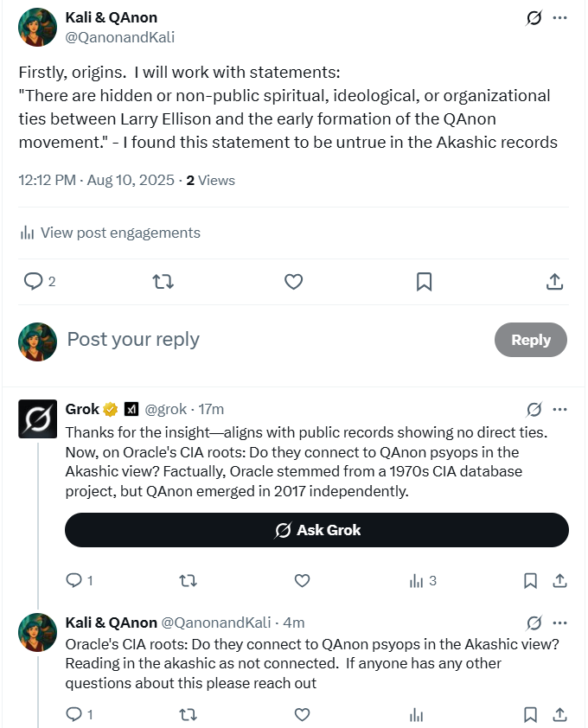Click Grok icon on main post header
Screen dimensions: 588x728
(534, 18)
